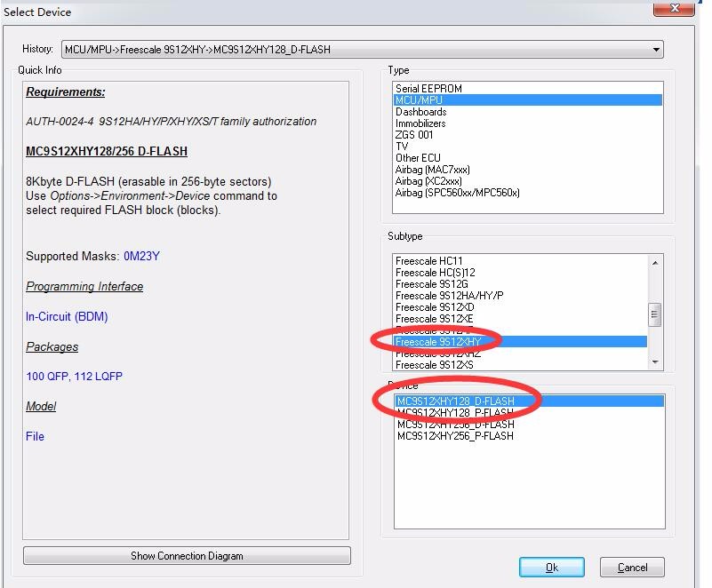Select Freescale 9S12XE subtype
Image resolution: width=712 pixels, height=588 pixels.
pos(520,319)
